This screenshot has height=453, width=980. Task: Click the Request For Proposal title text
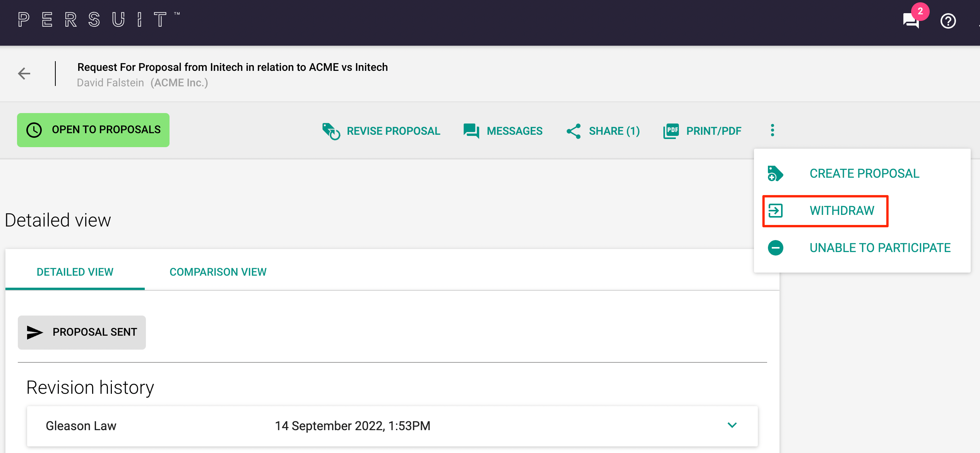pos(232,67)
